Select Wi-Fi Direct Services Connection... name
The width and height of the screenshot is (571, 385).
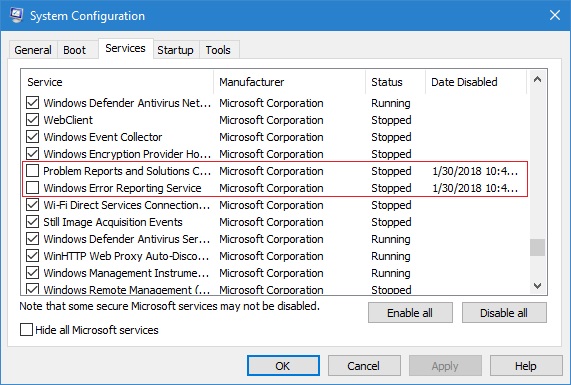(x=127, y=205)
